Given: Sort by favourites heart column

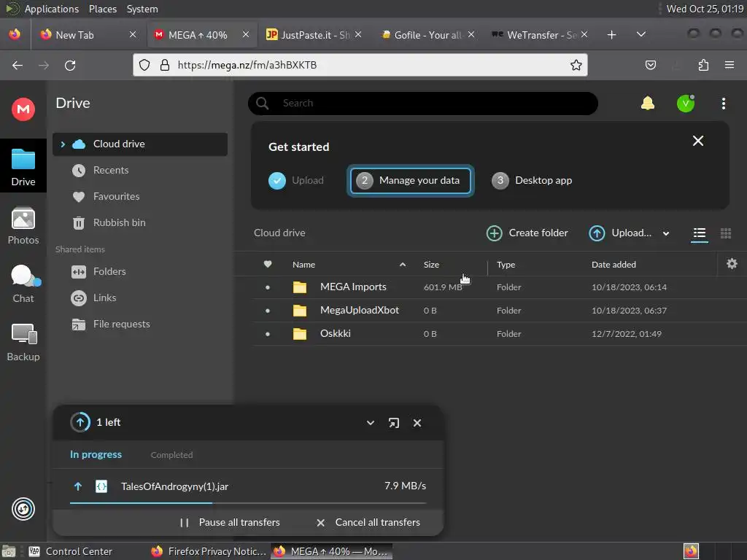Looking at the screenshot, I should click(x=268, y=264).
